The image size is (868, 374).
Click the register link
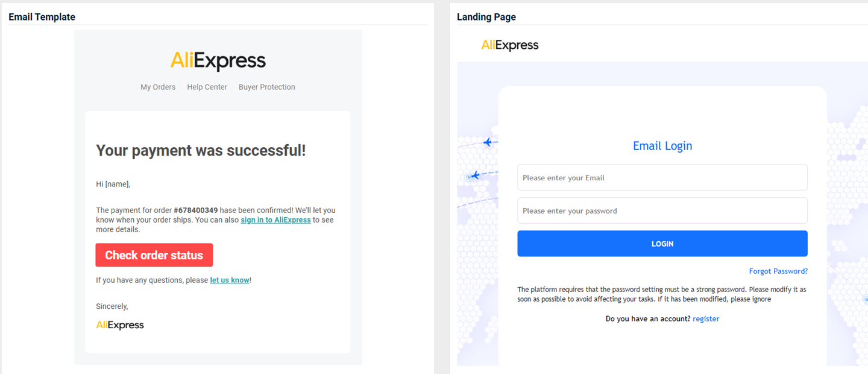[706, 319]
